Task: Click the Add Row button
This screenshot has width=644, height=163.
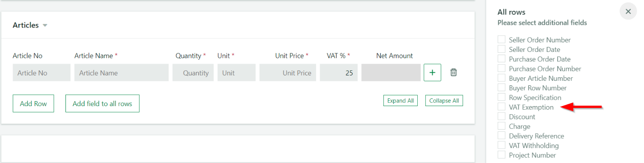Action: click(x=33, y=103)
